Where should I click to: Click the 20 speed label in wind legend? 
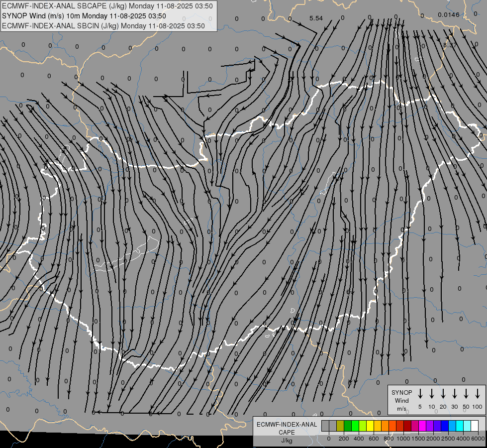pos(443,407)
